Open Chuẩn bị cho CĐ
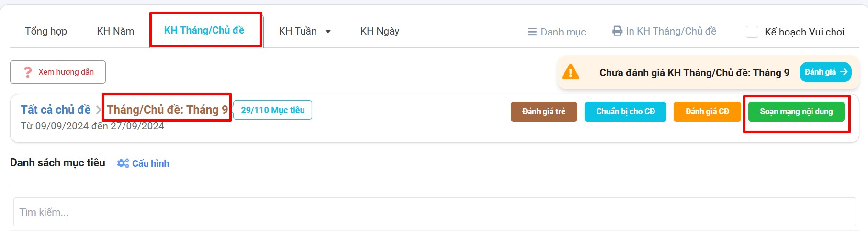Image resolution: width=868 pixels, height=231 pixels. pyautogui.click(x=625, y=111)
